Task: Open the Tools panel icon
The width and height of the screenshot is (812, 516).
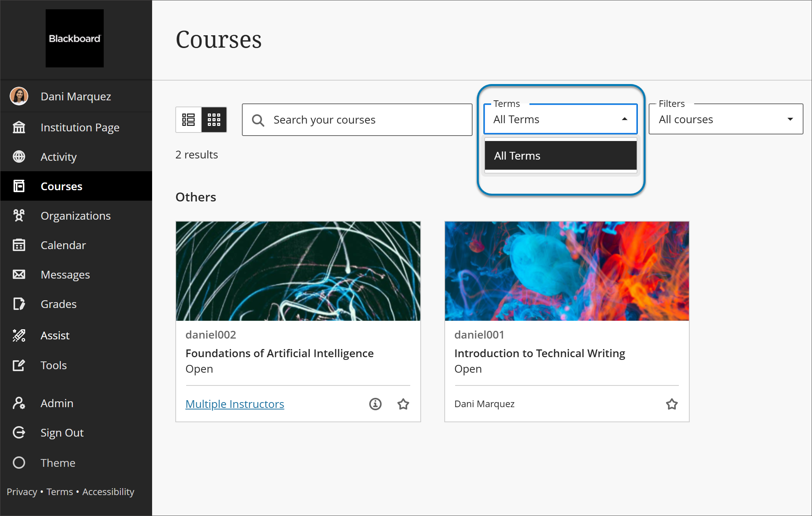Action: pyautogui.click(x=19, y=365)
